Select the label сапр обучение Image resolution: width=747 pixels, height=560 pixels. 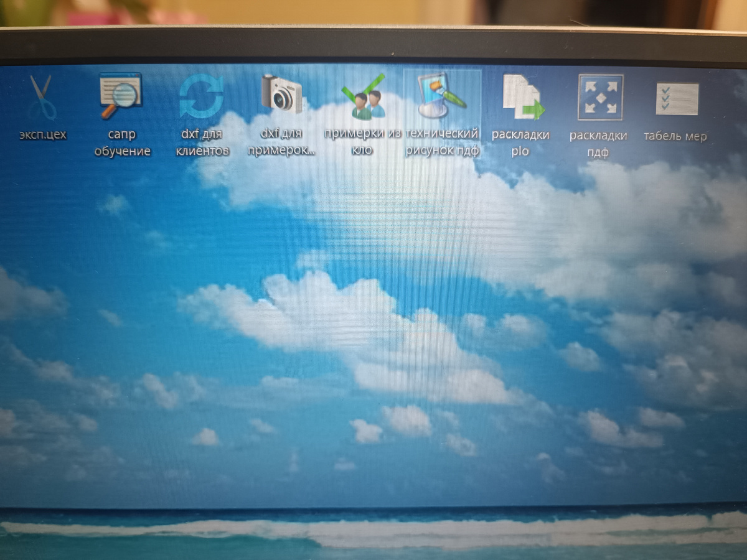coord(122,142)
